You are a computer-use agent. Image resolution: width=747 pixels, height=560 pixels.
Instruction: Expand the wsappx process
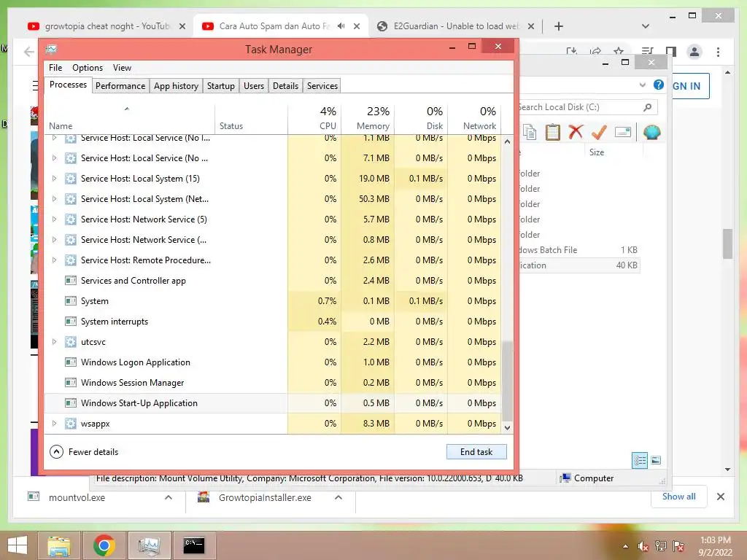tap(54, 424)
